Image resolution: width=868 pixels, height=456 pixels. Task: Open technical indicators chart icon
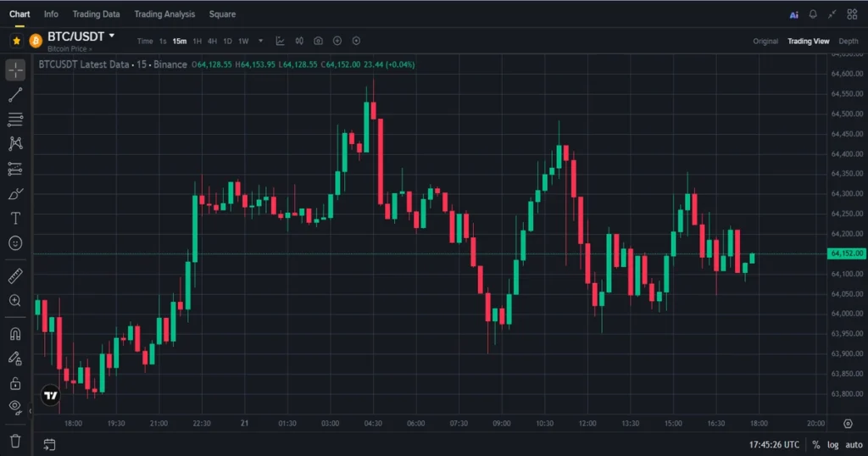[280, 41]
